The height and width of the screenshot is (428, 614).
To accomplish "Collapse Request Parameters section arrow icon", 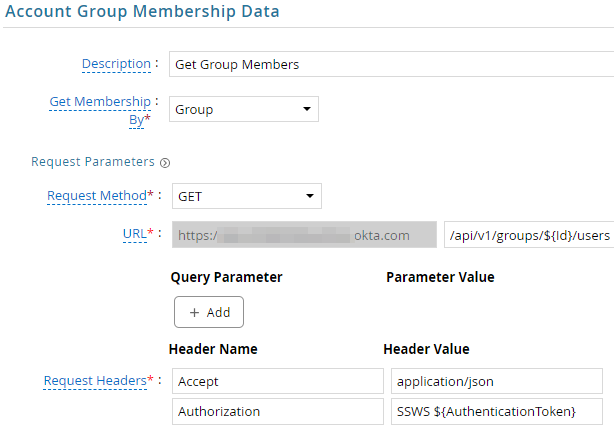I will (165, 163).
